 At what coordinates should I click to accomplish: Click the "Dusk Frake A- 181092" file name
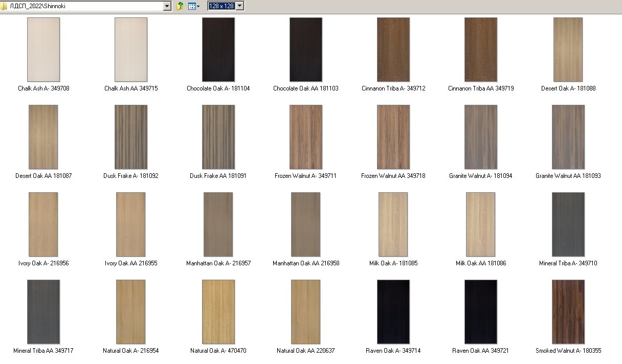click(131, 176)
